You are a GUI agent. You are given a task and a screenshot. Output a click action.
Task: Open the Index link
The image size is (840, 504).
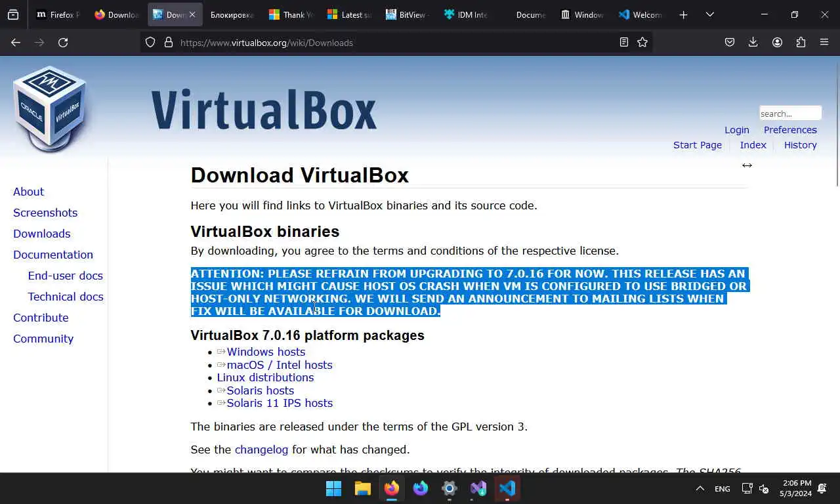pyautogui.click(x=753, y=145)
